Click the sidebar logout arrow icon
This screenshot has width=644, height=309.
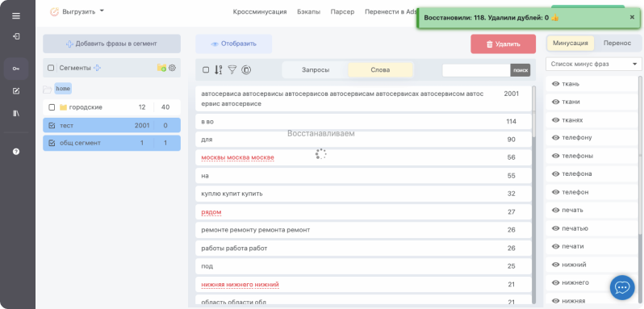[x=16, y=36]
